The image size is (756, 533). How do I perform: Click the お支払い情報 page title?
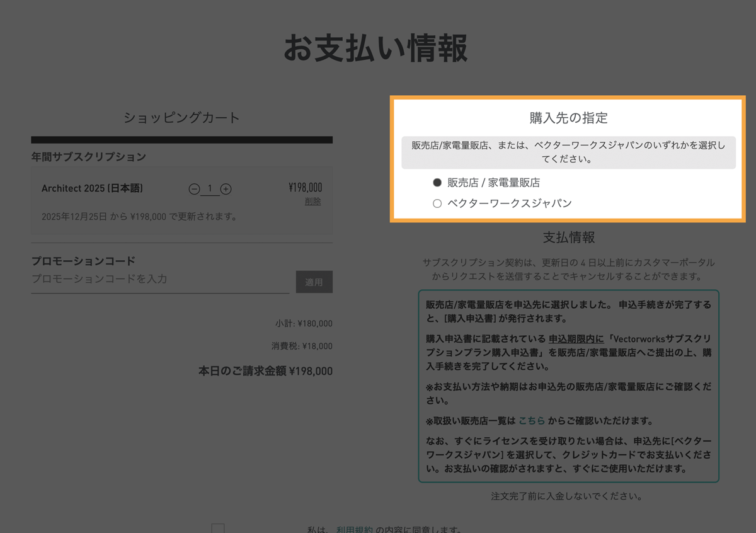pyautogui.click(x=375, y=49)
